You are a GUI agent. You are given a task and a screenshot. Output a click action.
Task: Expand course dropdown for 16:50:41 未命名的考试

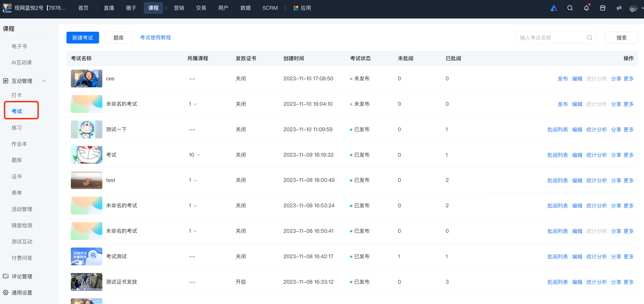(196, 231)
